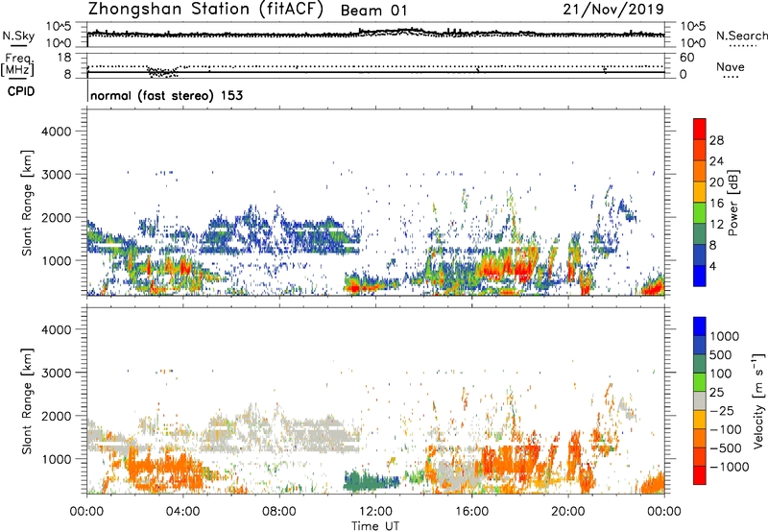Pick the bright green Velocity segment between 25 and 100

click(x=700, y=382)
